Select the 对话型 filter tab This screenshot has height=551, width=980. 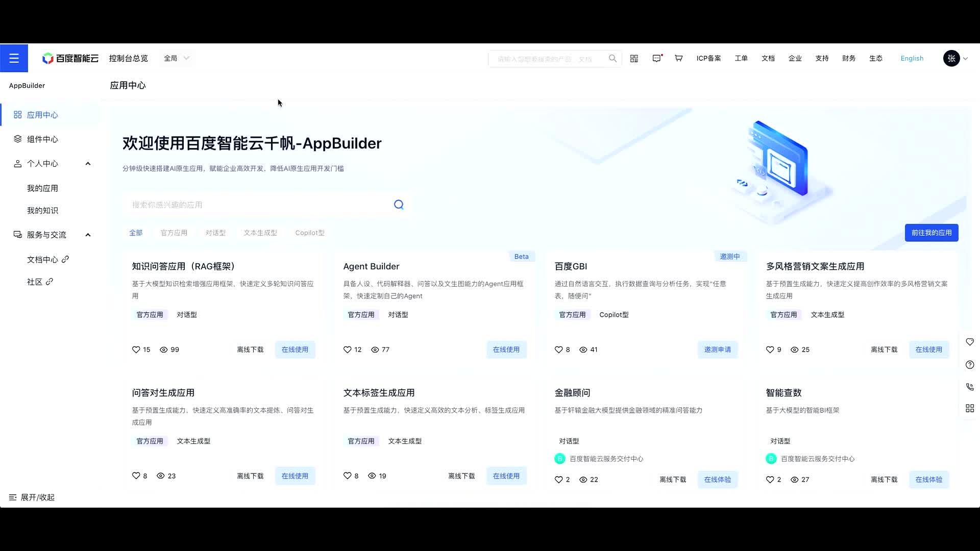point(215,233)
